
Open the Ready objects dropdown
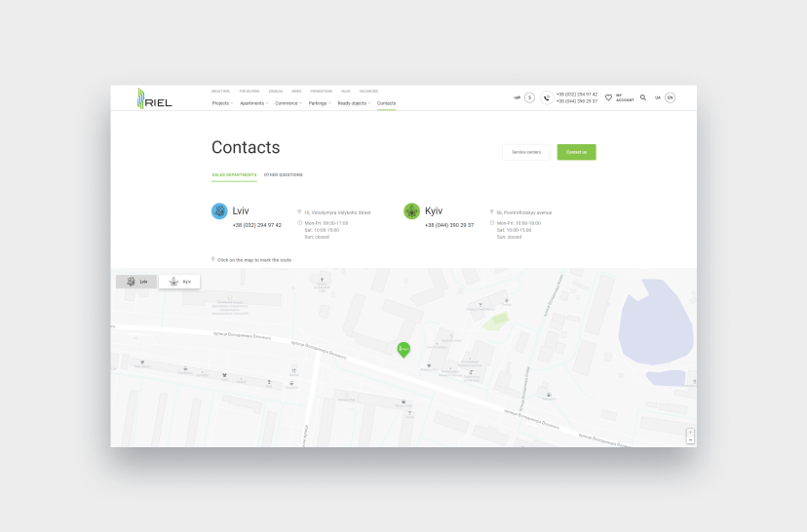pos(354,103)
